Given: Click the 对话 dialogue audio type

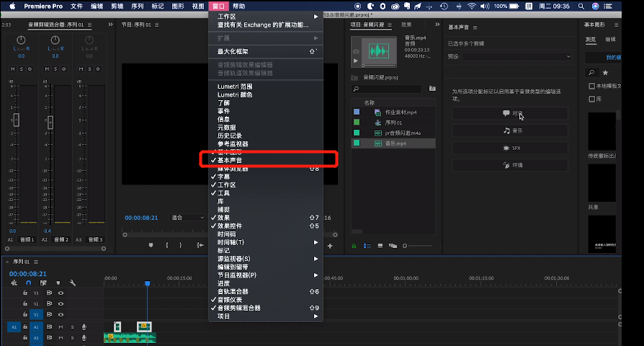Looking at the screenshot, I should [510, 113].
